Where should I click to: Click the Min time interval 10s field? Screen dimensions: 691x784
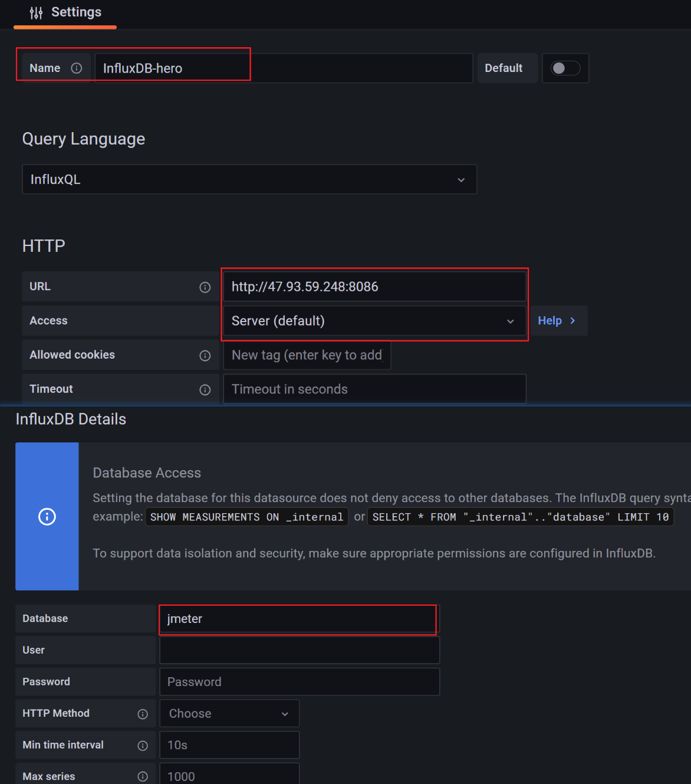pos(229,745)
